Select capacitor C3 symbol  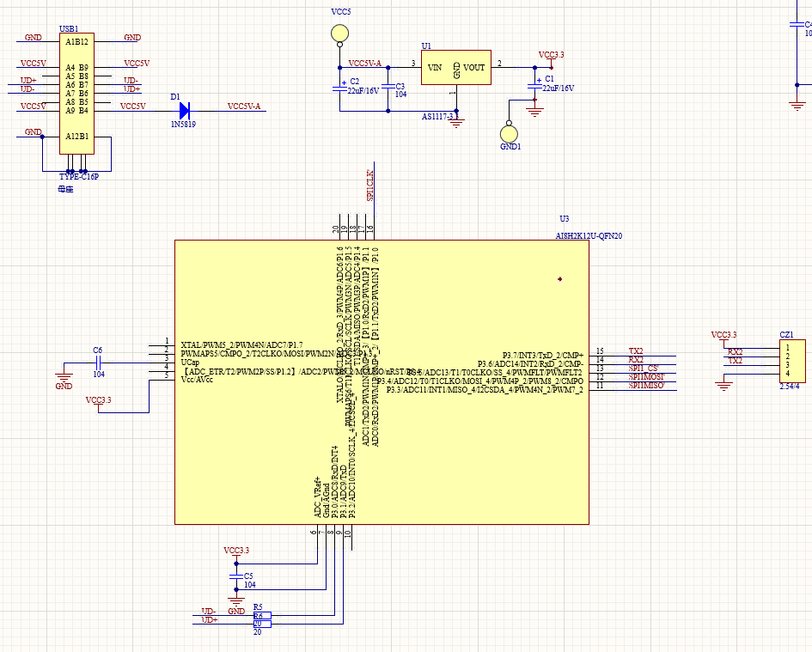[x=388, y=87]
